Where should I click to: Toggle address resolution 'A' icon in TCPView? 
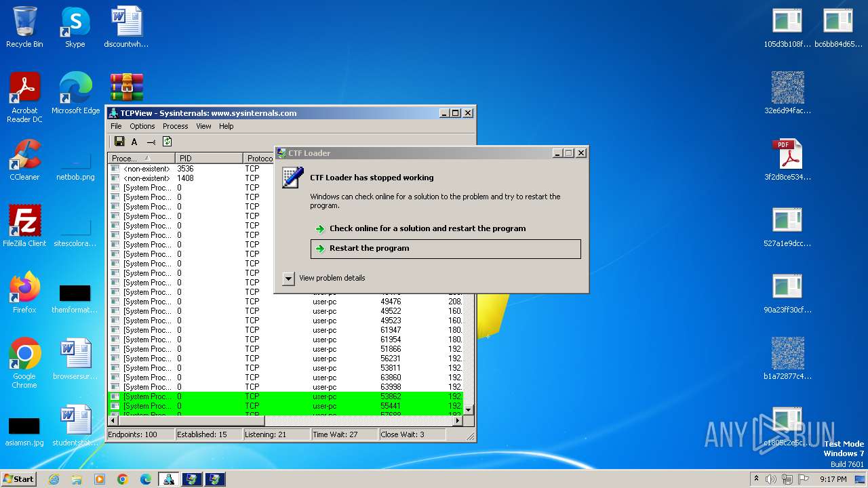[x=134, y=142]
